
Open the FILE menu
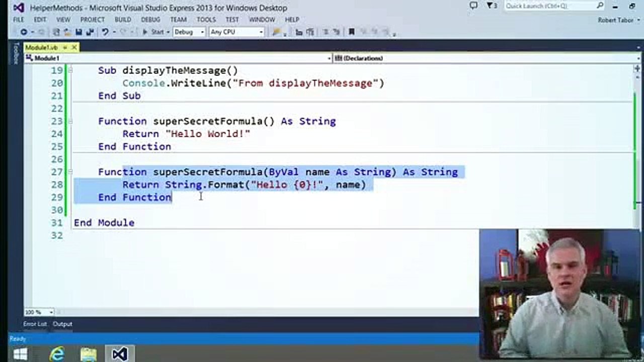pos(19,20)
